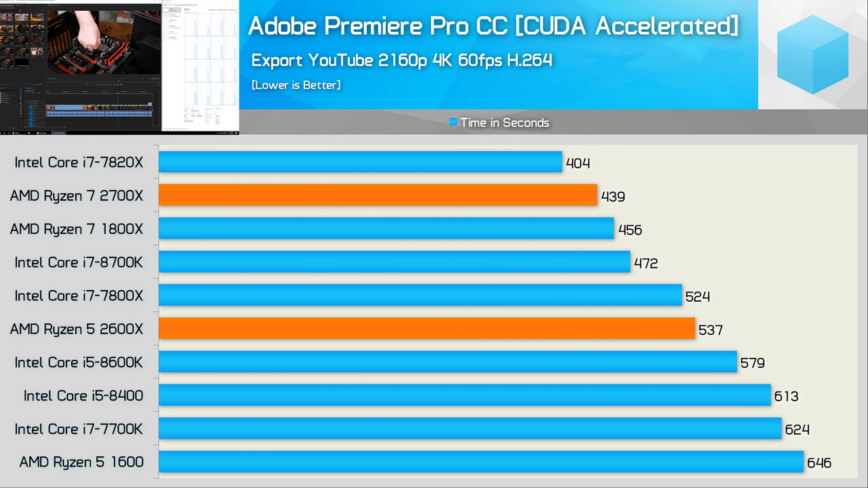Viewport: 868px width, 488px height.
Task: Click the audio waveform clip on timeline
Action: [99, 114]
